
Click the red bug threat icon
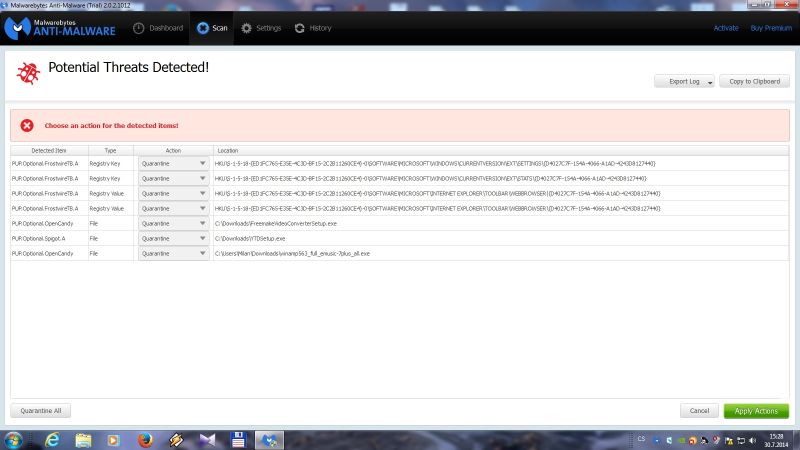[29, 72]
